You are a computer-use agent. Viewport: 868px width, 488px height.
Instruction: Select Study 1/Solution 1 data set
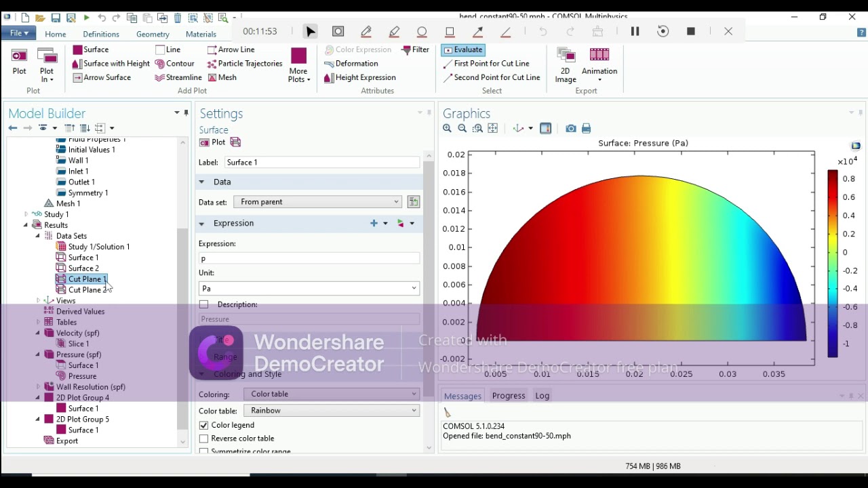(93, 247)
